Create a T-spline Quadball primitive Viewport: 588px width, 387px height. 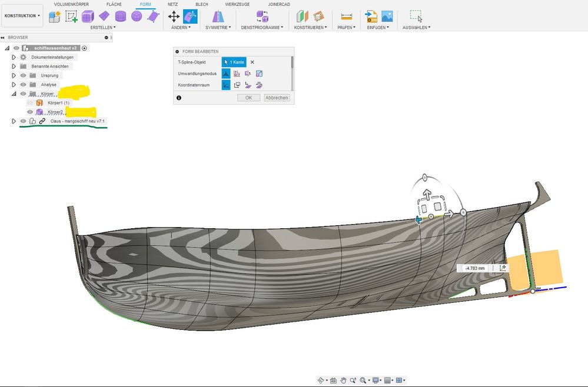tap(137, 16)
